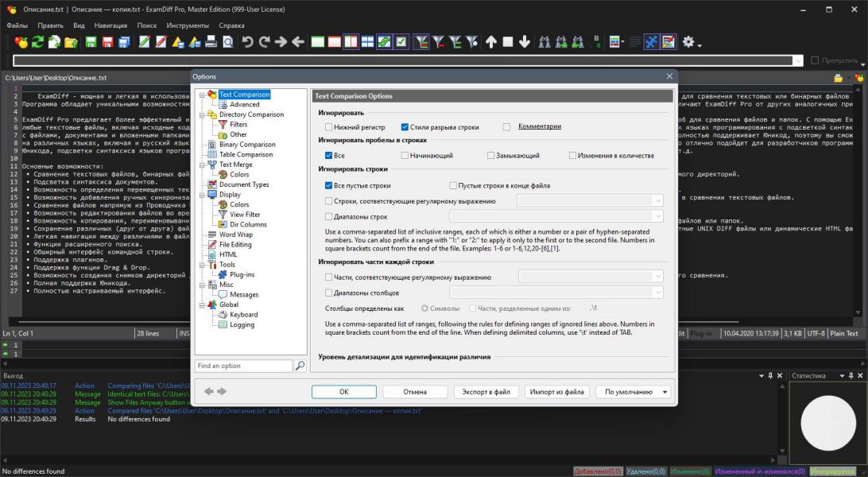This screenshot has height=477, width=868.
Task: Click the Undo arrow in the toolbar
Action: (248, 42)
